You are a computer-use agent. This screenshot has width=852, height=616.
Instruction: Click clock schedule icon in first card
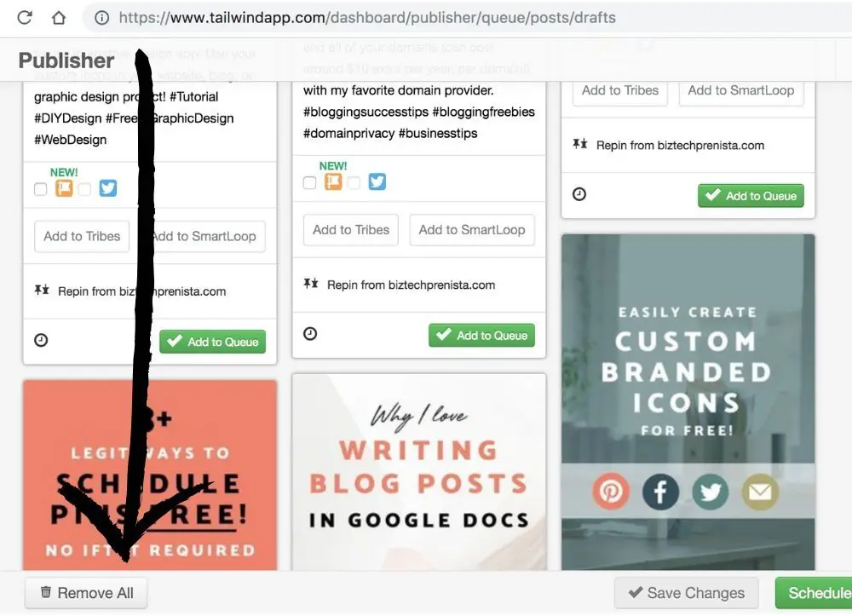(x=41, y=340)
